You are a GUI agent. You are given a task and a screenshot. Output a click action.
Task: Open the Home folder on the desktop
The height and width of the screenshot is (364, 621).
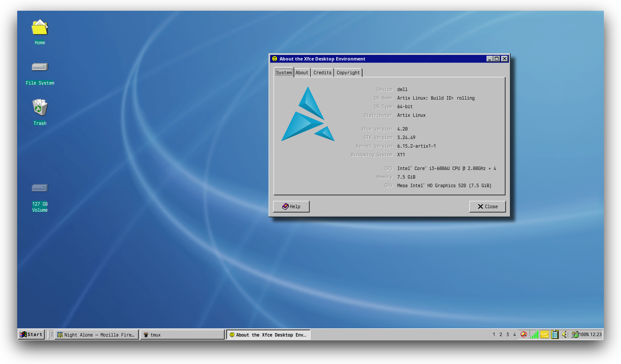(x=40, y=27)
